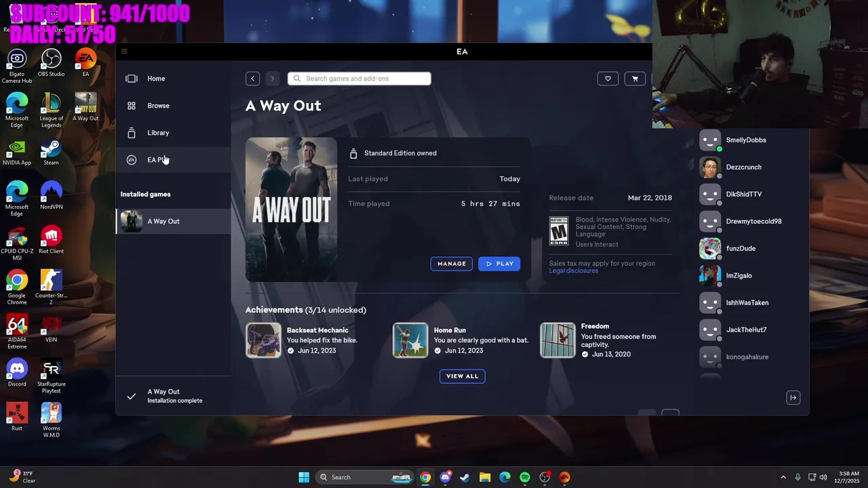Open League of Legends desktop icon

(52, 110)
